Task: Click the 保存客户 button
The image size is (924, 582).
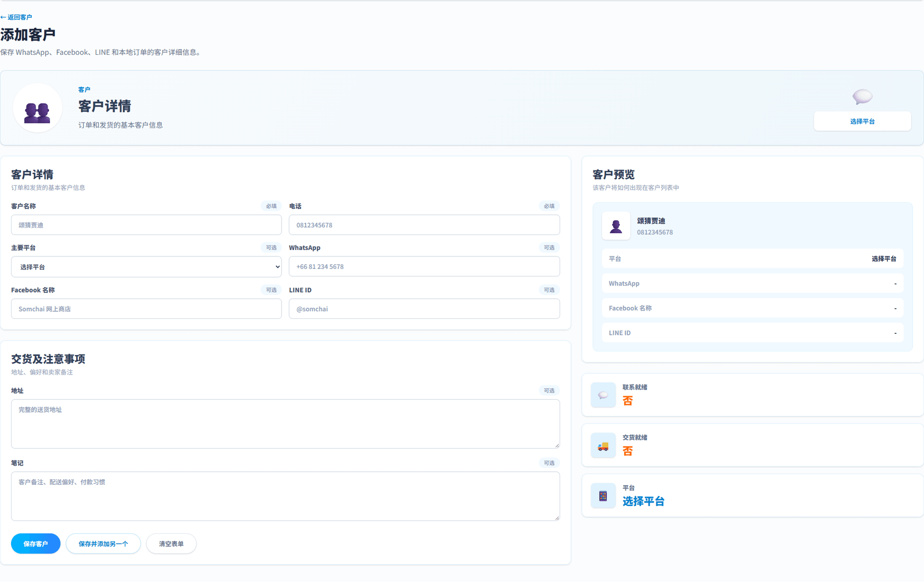Action: click(36, 544)
